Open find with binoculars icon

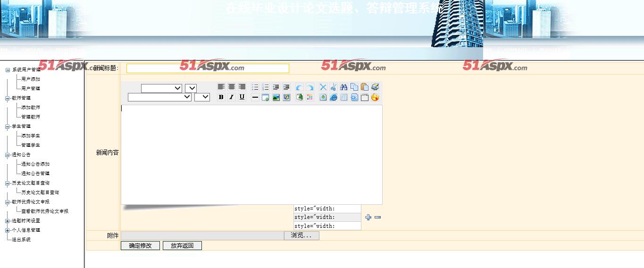[x=343, y=87]
